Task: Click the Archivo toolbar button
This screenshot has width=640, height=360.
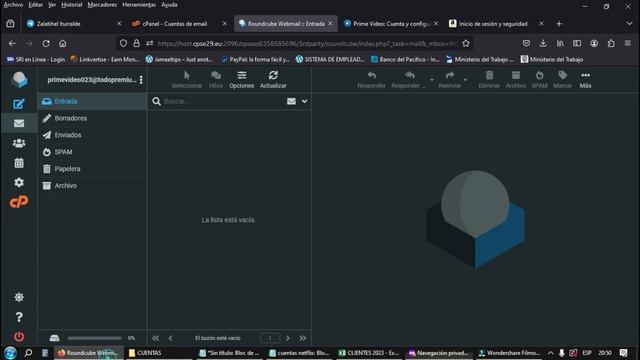Action: tap(516, 80)
